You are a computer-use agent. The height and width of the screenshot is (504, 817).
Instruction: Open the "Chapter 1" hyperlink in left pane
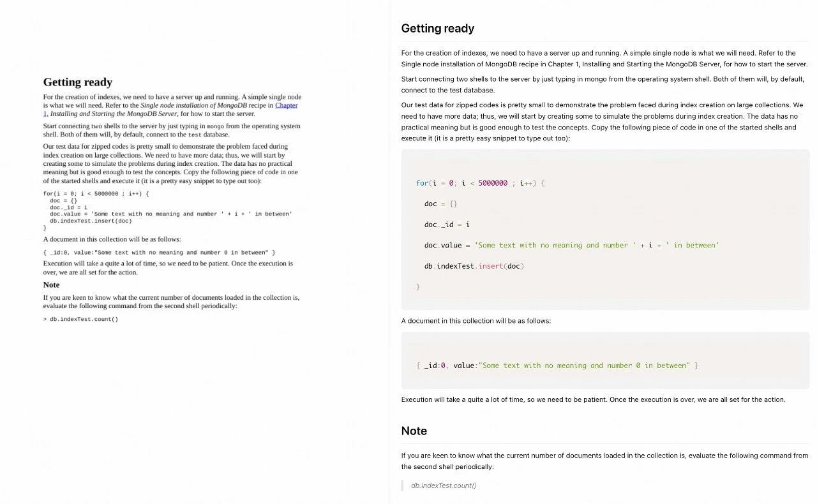click(286, 105)
